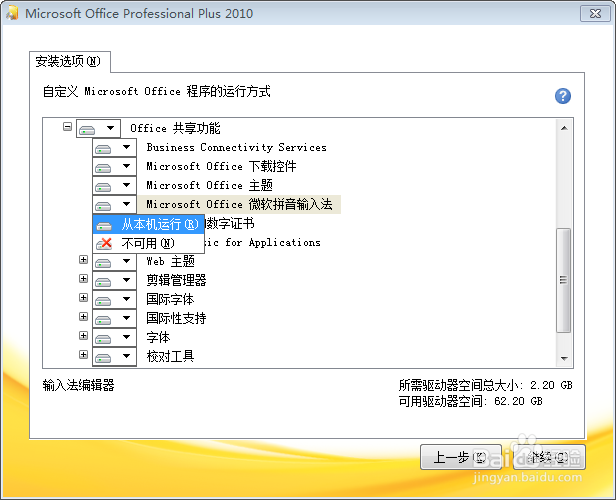Select the Business Connectivity Services row

point(236,147)
